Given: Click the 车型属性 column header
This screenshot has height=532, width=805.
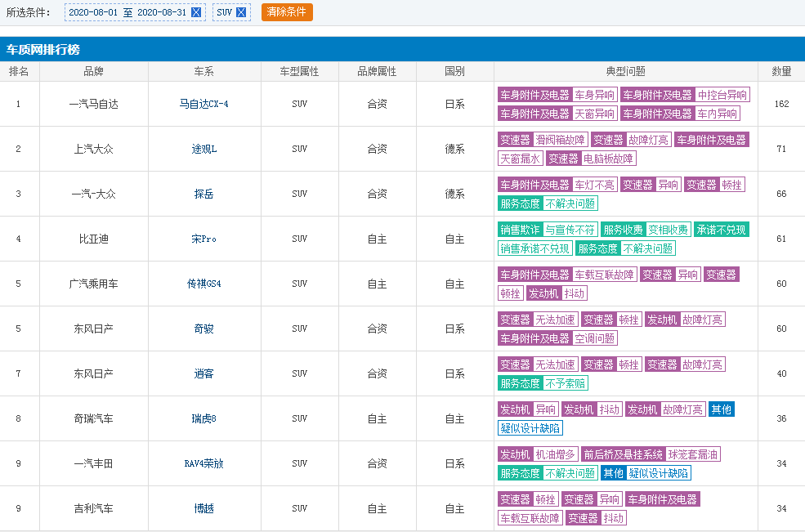Looking at the screenshot, I should coord(299,71).
